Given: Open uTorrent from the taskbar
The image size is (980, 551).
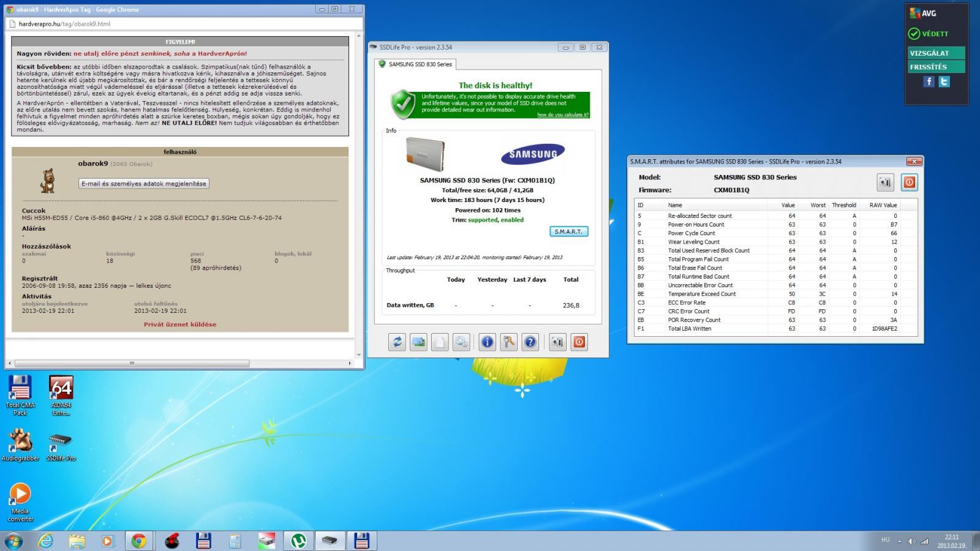Looking at the screenshot, I should (298, 541).
